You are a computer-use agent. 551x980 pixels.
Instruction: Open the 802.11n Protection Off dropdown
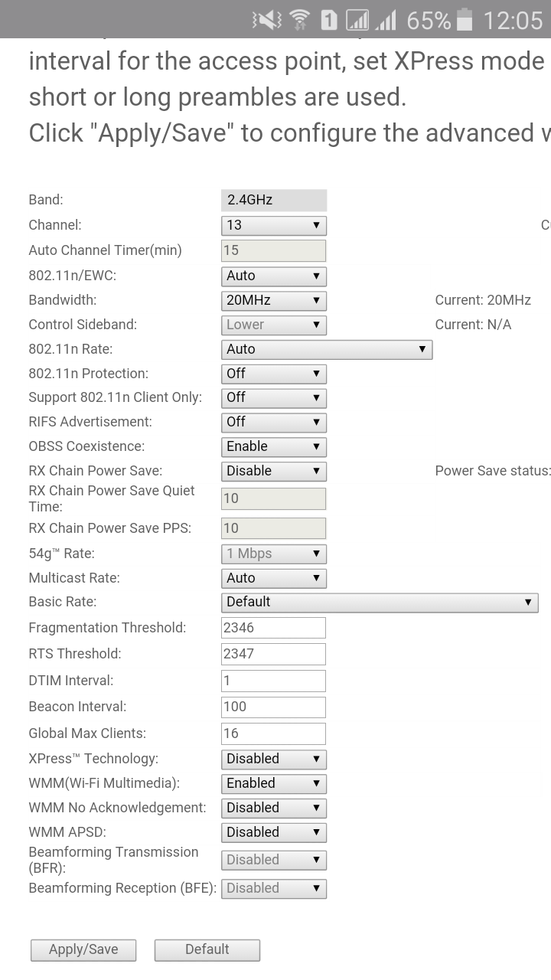click(x=274, y=374)
